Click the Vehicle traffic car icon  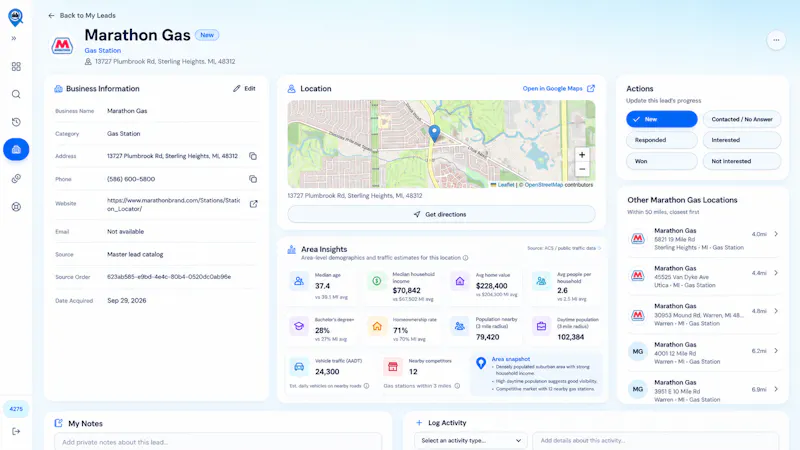pos(299,366)
